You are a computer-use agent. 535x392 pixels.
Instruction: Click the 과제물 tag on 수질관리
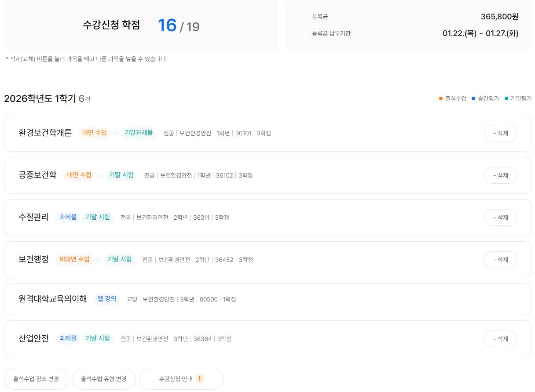68,217
